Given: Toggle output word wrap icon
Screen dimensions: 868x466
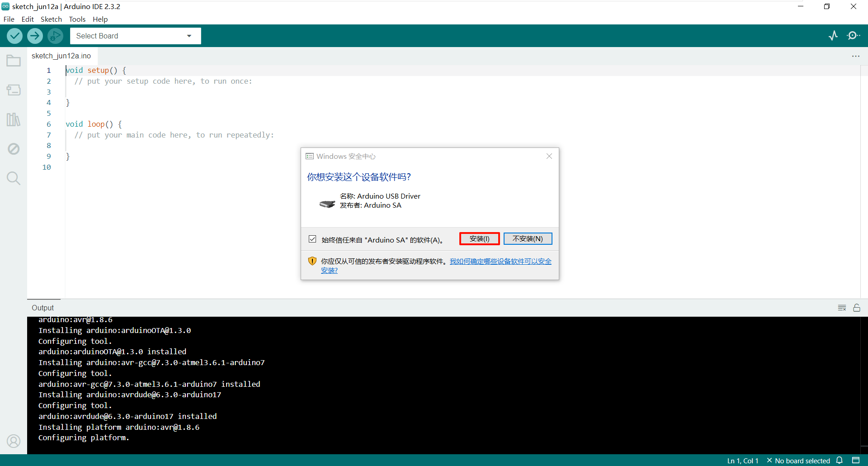Looking at the screenshot, I should click(x=842, y=308).
